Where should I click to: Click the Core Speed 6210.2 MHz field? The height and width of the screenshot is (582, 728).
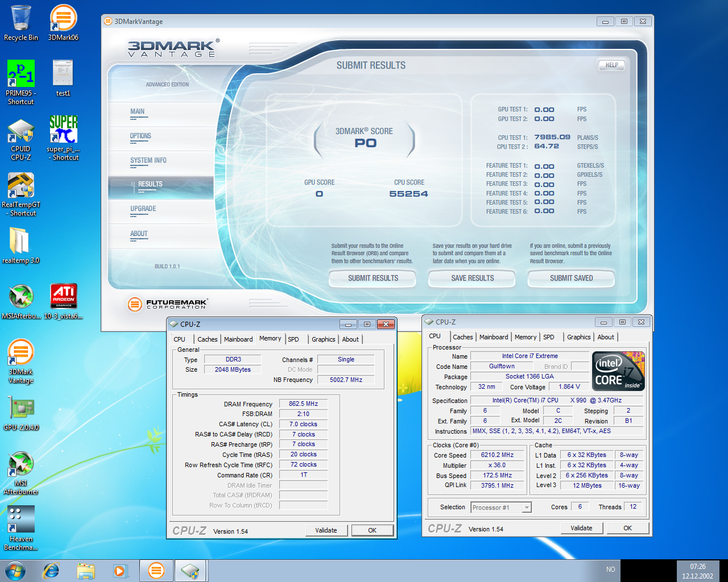point(497,455)
